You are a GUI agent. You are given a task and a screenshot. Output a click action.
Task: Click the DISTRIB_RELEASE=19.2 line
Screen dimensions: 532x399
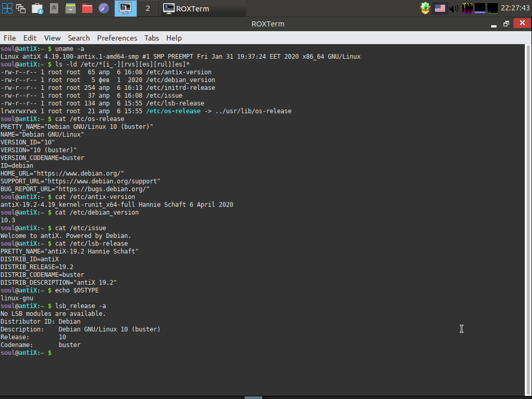[37, 268]
